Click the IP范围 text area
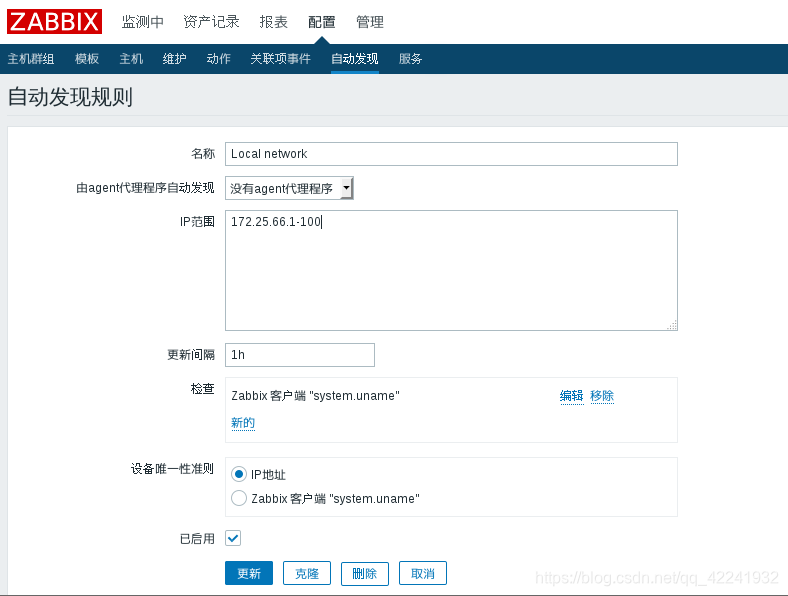788x596 pixels. [451, 270]
